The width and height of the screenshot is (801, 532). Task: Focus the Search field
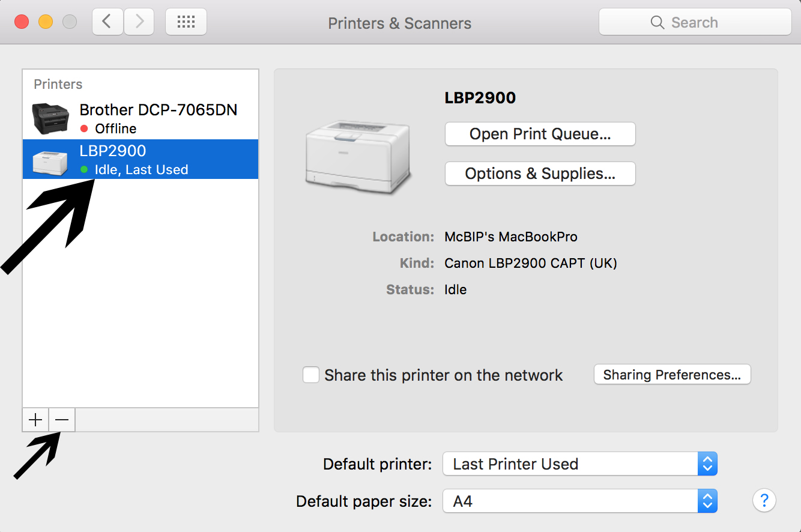click(x=695, y=22)
